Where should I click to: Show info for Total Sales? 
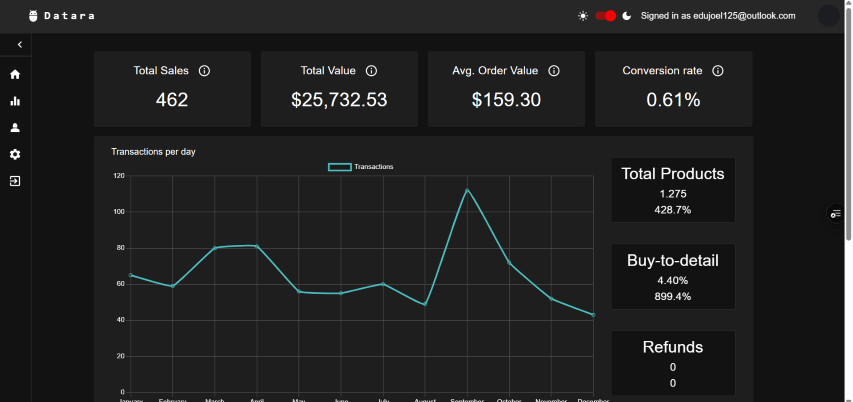[205, 71]
